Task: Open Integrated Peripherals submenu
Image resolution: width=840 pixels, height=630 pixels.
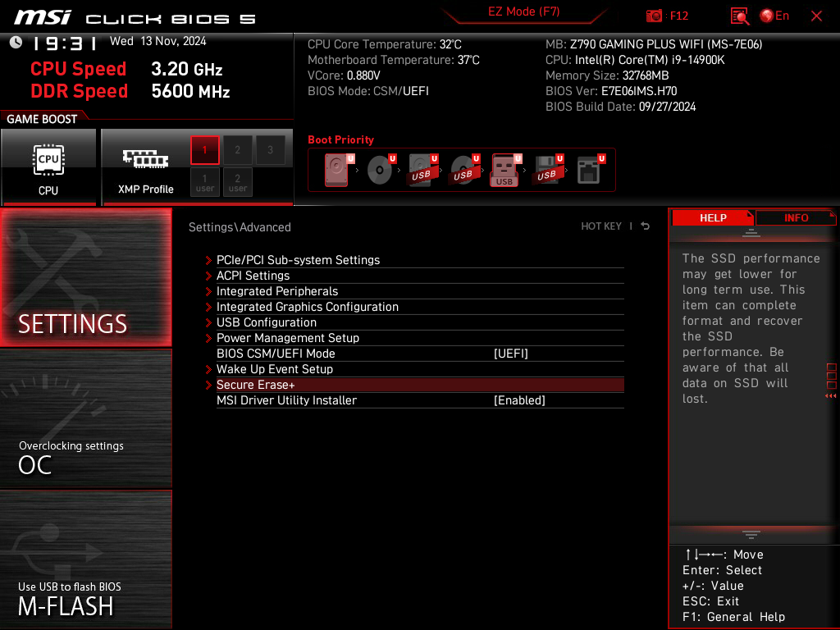Action: (420, 291)
